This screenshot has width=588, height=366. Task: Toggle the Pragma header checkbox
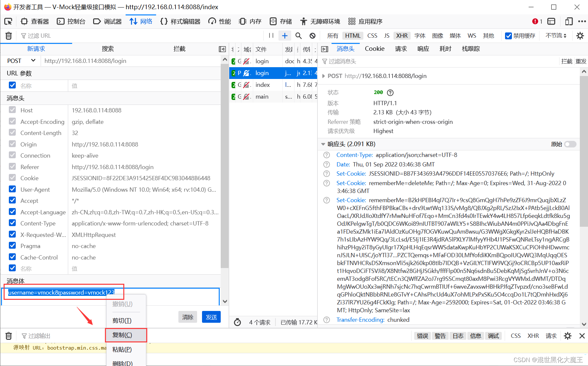coord(12,245)
